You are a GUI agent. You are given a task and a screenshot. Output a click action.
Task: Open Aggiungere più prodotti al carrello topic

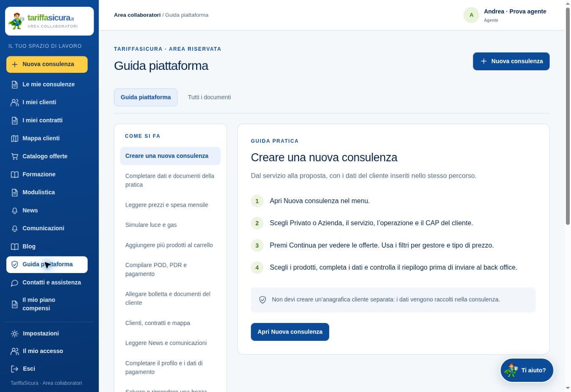tap(170, 245)
